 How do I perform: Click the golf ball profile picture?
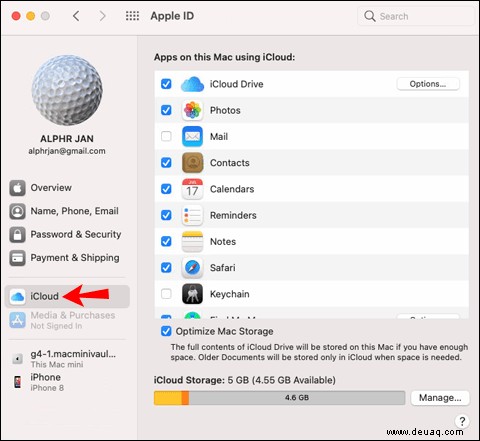[x=67, y=90]
